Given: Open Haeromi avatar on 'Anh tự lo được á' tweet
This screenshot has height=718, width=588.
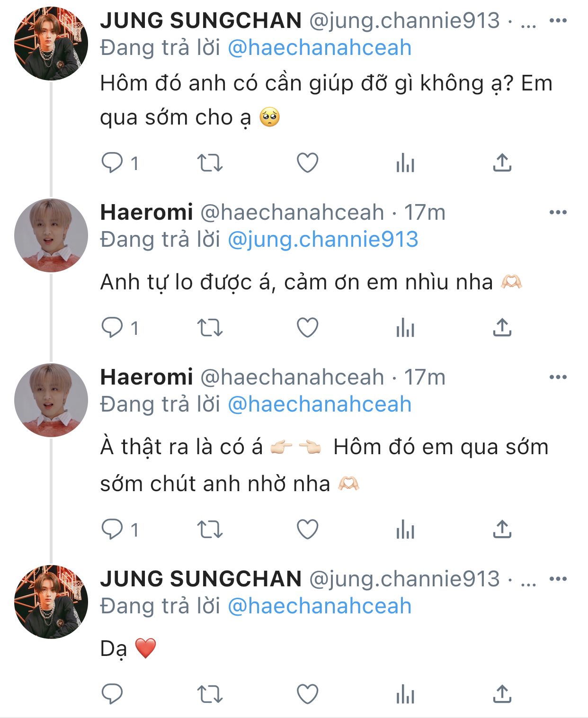Looking at the screenshot, I should coord(51,235).
